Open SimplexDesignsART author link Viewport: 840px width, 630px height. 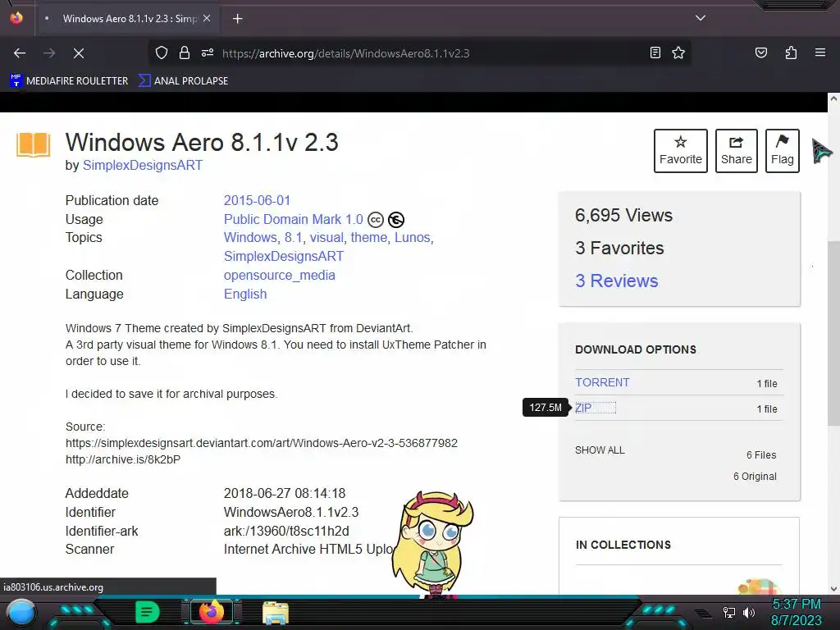pyautogui.click(x=143, y=165)
